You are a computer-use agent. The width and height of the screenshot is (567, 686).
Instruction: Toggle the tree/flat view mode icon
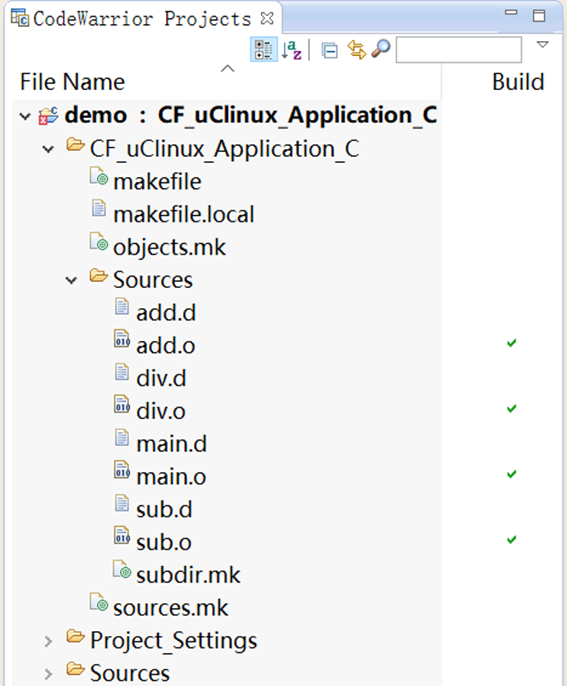263,49
